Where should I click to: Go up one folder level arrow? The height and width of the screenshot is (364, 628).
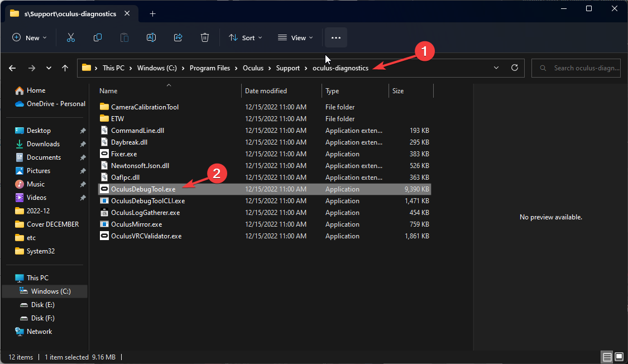pos(65,68)
